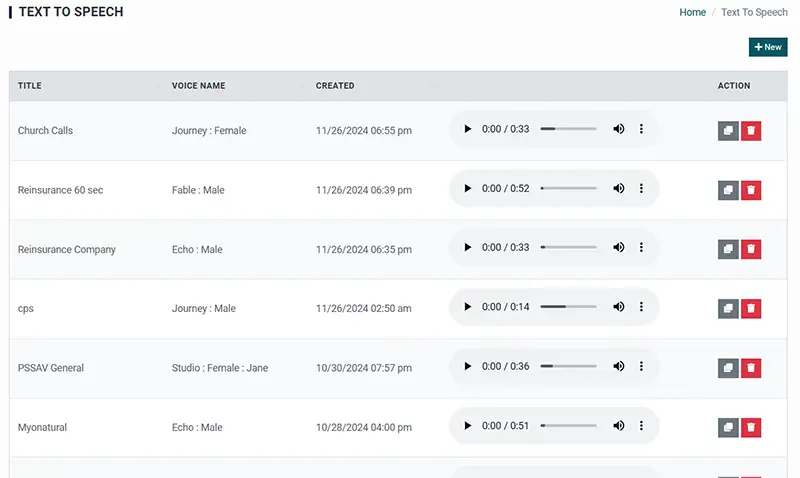Seek within the Myonatural progress bar
800x478 pixels.
pyautogui.click(x=568, y=425)
